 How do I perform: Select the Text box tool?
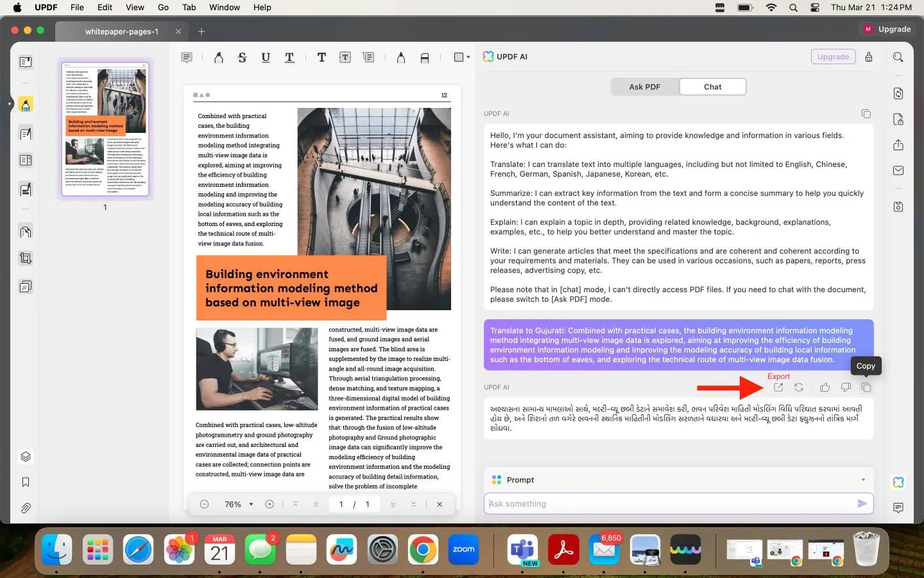(x=345, y=58)
